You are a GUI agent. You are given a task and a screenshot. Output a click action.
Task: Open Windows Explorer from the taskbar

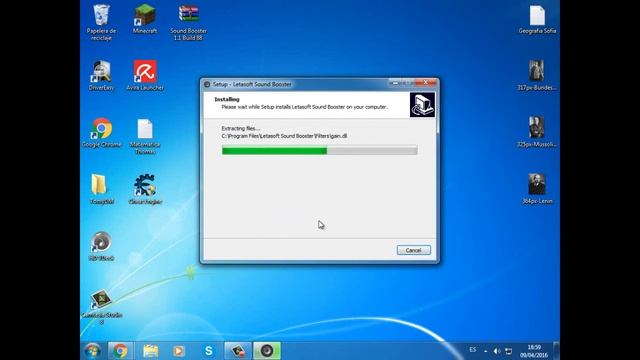click(150, 351)
